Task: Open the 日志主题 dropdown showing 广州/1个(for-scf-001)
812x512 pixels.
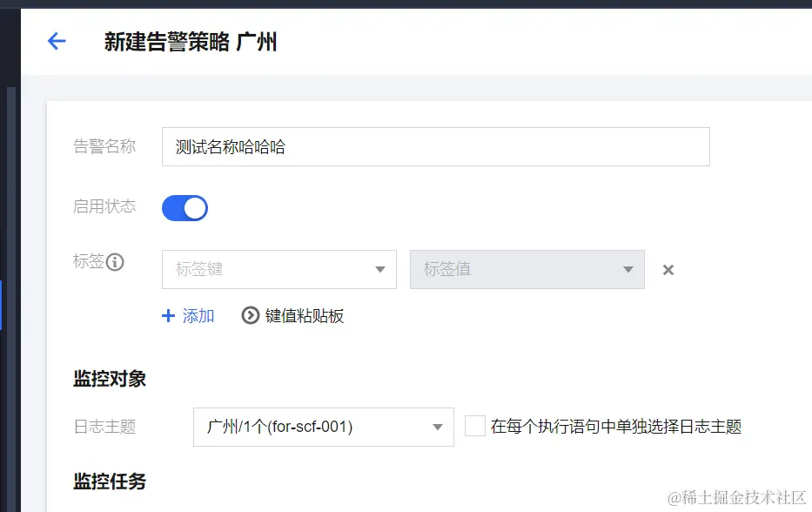Action: coord(324,427)
